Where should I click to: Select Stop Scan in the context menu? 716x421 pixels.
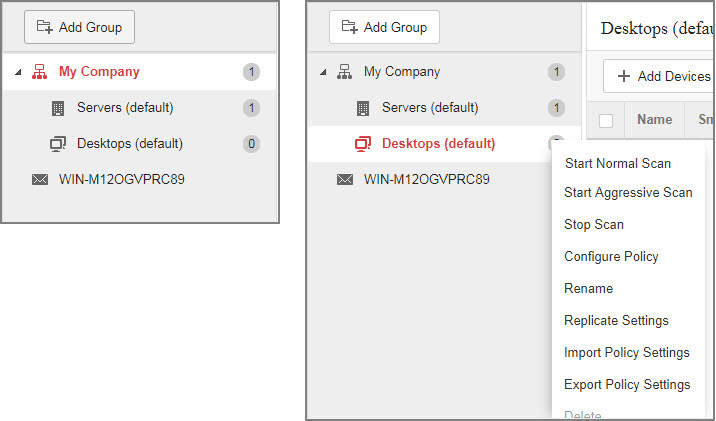point(594,225)
